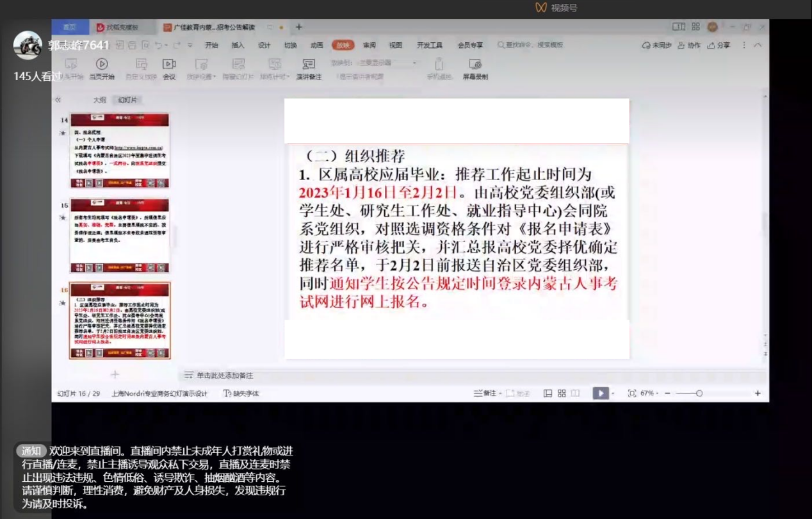The height and width of the screenshot is (519, 812).
Task: Switch to normal view in status bar
Action: point(548,393)
